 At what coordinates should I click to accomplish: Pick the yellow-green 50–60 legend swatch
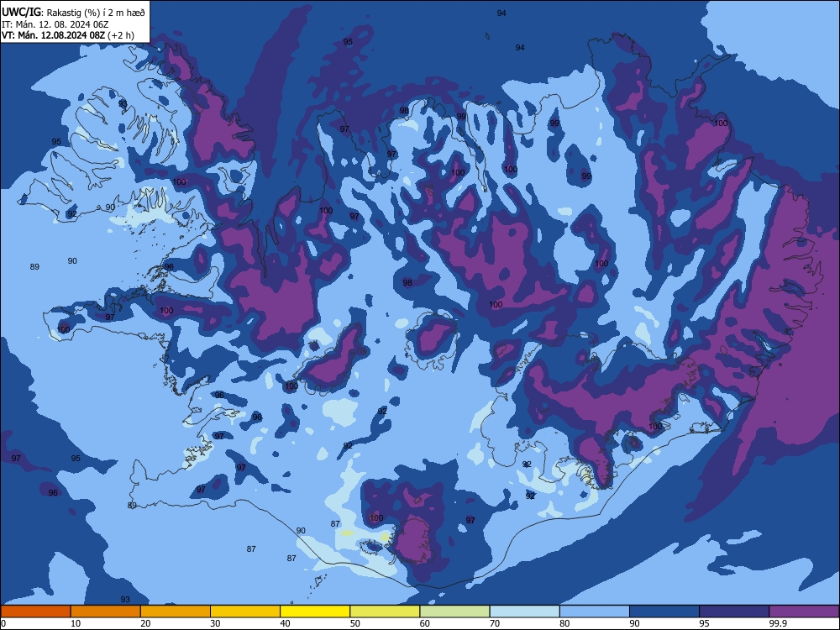[x=385, y=612]
